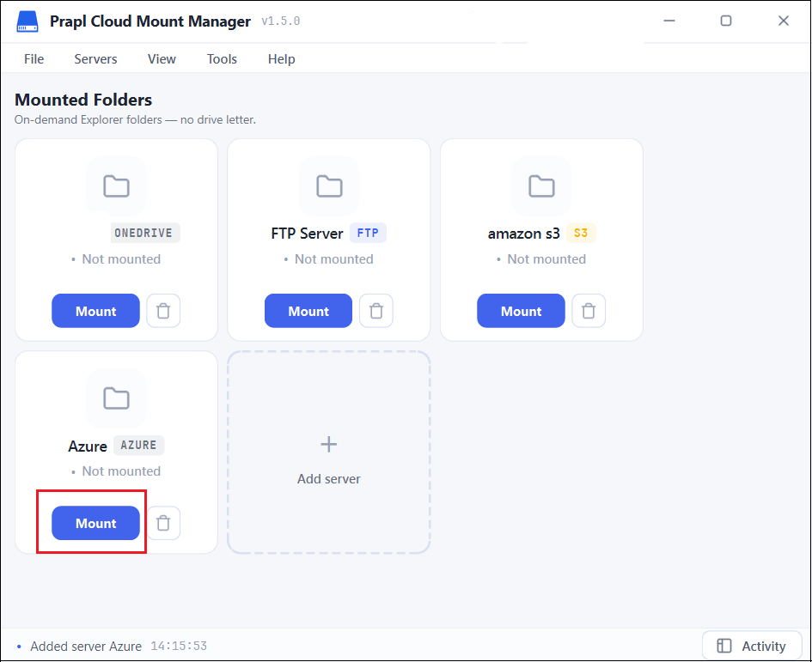Open the Activity panel
812x662 pixels.
tap(752, 646)
